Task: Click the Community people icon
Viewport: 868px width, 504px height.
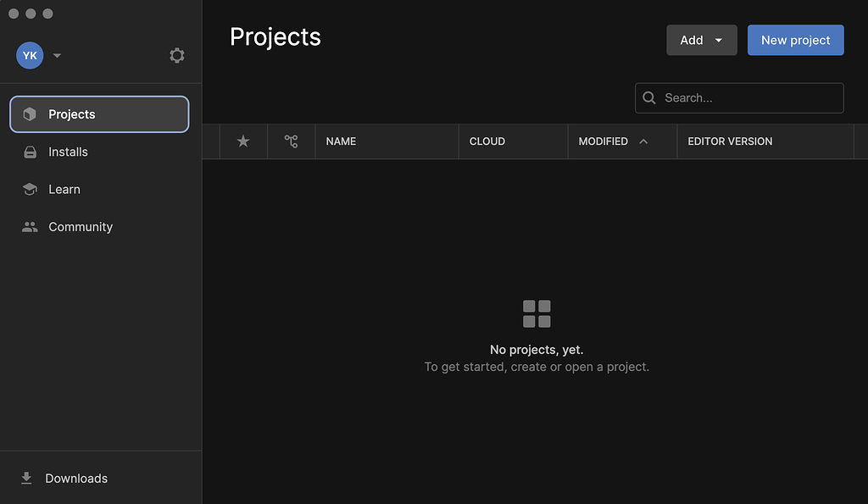Action: click(x=30, y=227)
